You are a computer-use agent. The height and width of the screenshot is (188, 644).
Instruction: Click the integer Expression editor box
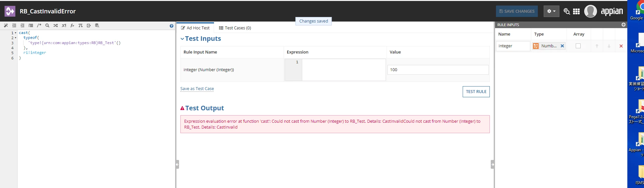344,70
